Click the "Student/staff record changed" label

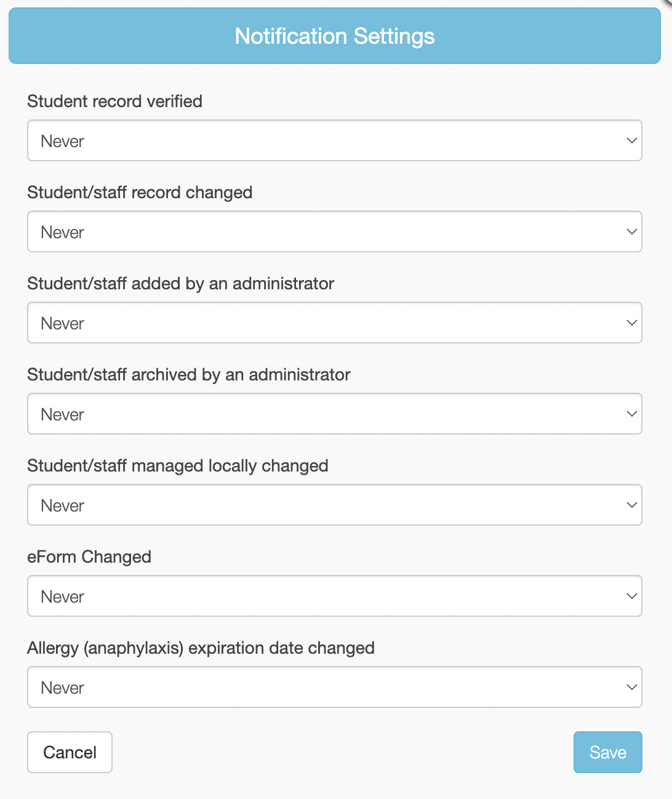[x=140, y=192]
